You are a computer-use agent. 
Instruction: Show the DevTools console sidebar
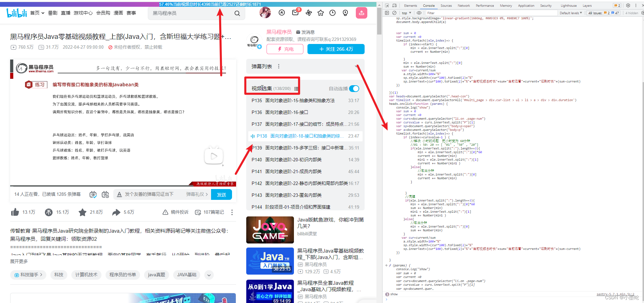[387, 13]
